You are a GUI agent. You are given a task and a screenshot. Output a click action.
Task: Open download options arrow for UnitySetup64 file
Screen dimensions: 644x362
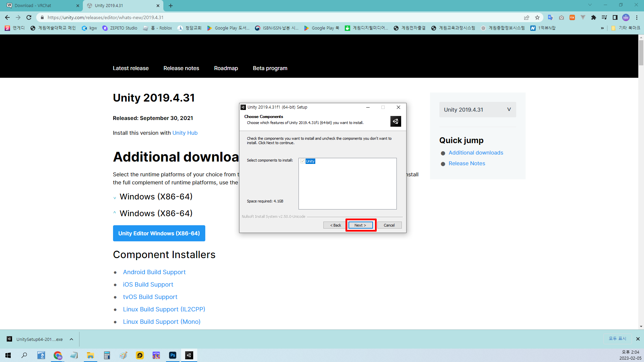pos(71,339)
